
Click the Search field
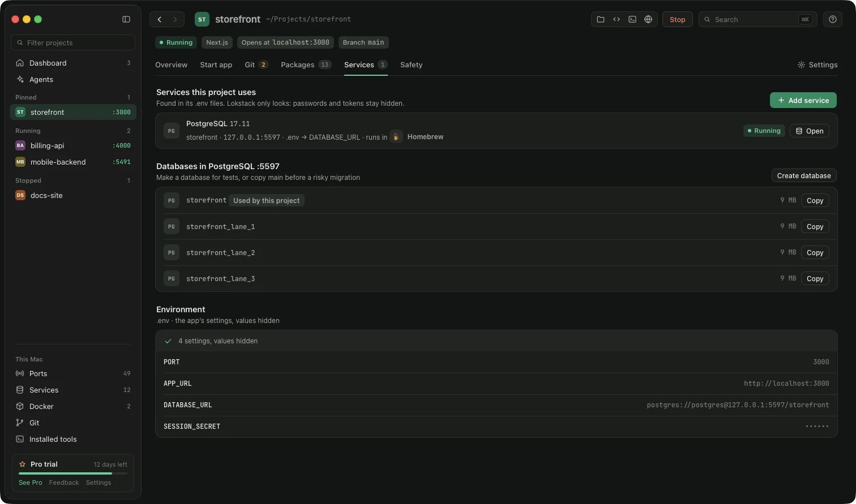(757, 19)
